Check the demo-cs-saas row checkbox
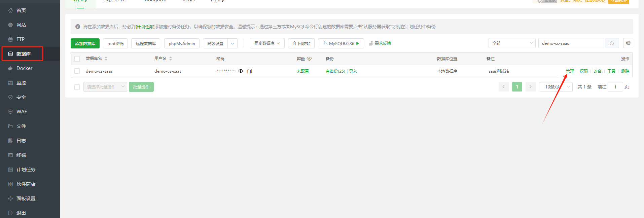 click(77, 71)
